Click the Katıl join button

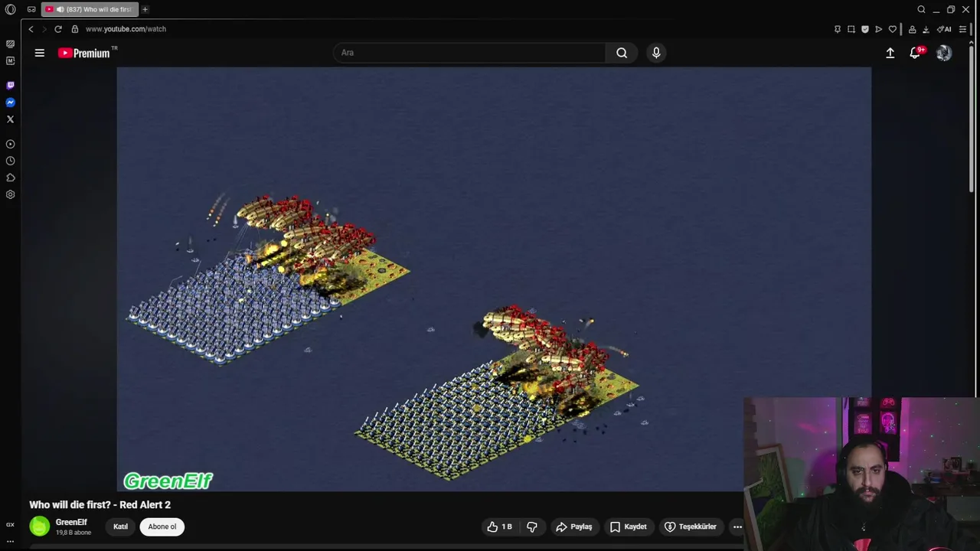pyautogui.click(x=120, y=527)
